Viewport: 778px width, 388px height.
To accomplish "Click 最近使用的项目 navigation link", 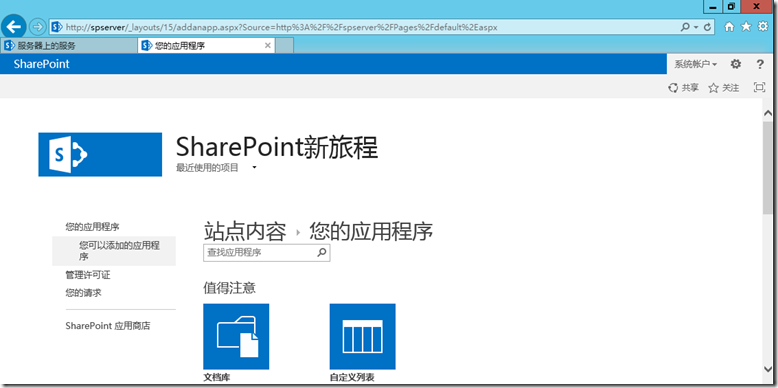I will click(207, 168).
